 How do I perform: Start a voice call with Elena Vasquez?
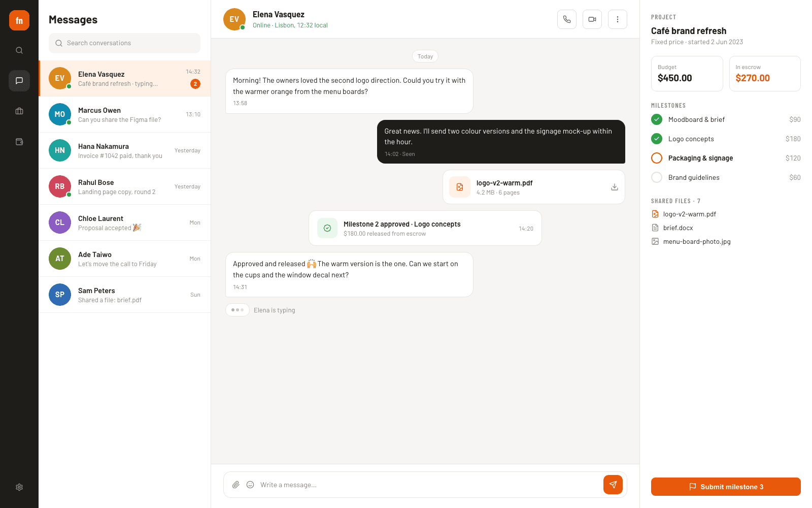(567, 19)
